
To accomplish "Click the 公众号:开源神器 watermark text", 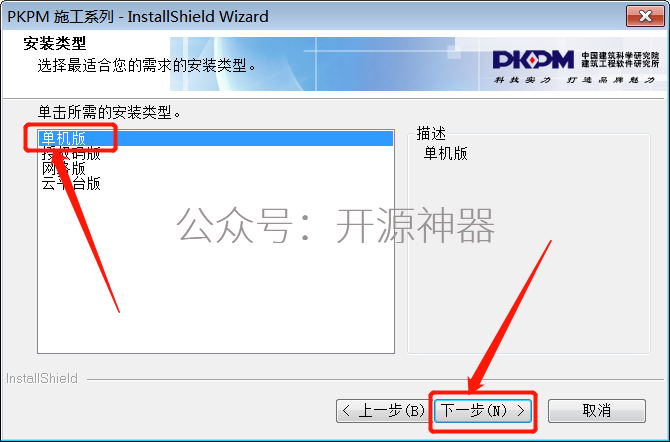I will (335, 225).
